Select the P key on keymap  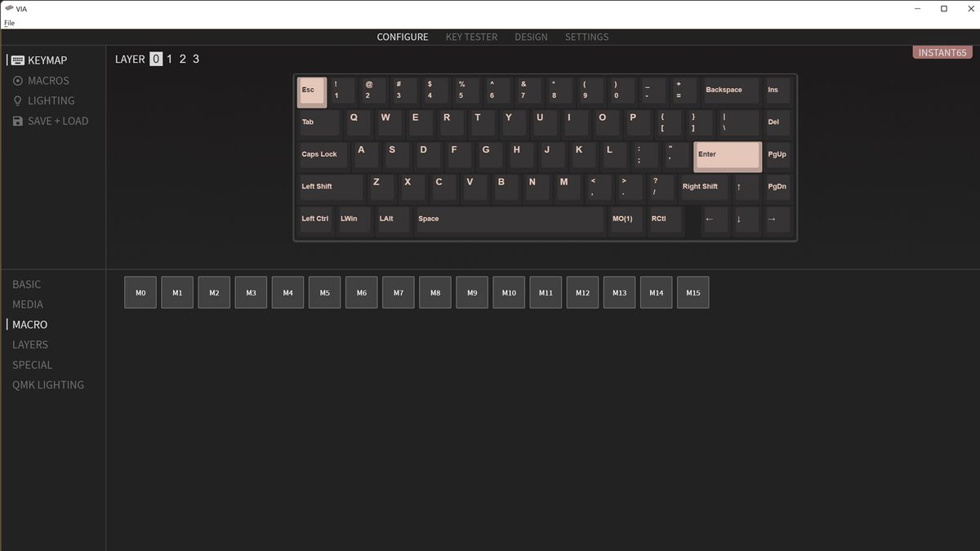pos(639,124)
